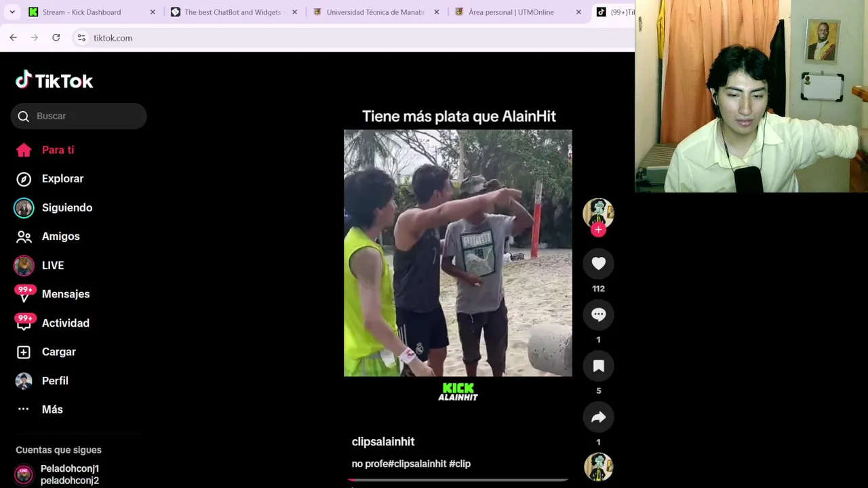Click the tiktok.com address bar
The height and width of the screenshot is (488, 868).
353,38
